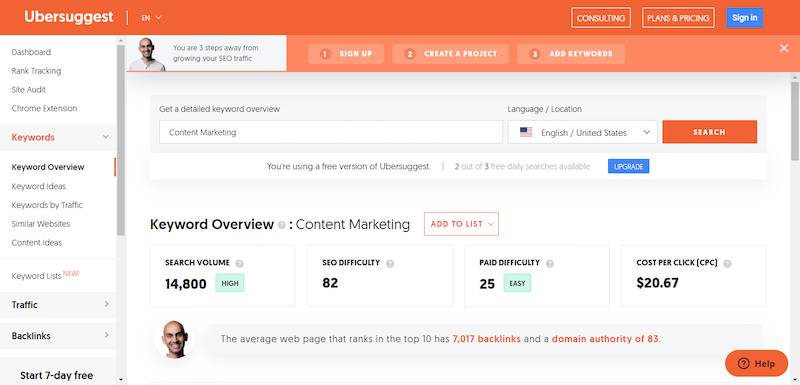The image size is (800, 385).
Task: Click the sidebar scroll down arrow
Action: pos(120,379)
